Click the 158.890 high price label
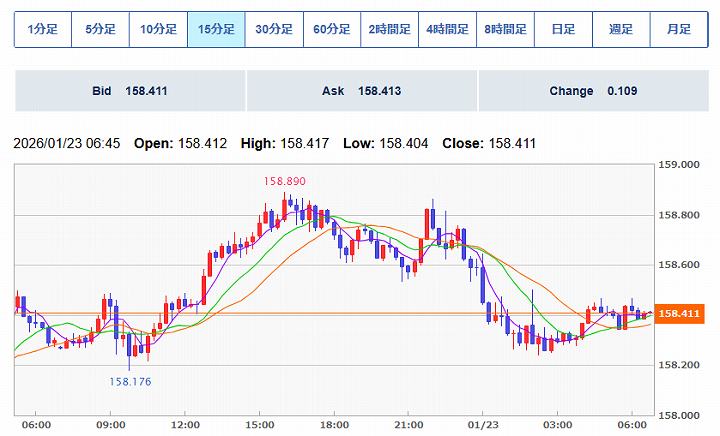 tap(284, 181)
